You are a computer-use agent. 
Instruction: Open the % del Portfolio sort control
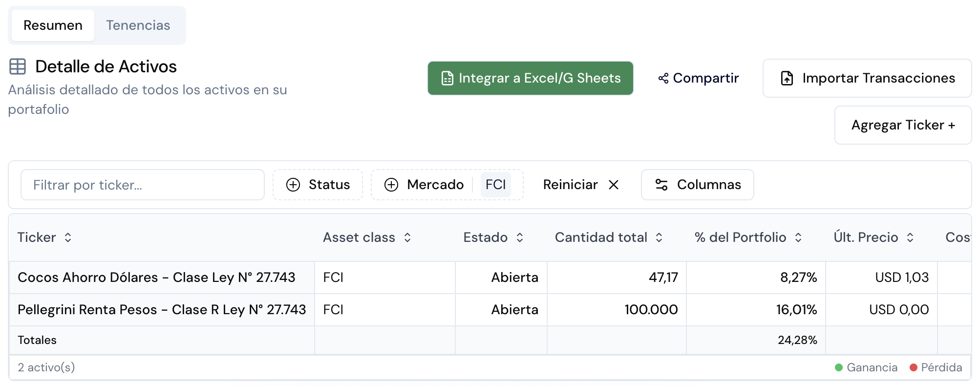pyautogui.click(x=799, y=237)
